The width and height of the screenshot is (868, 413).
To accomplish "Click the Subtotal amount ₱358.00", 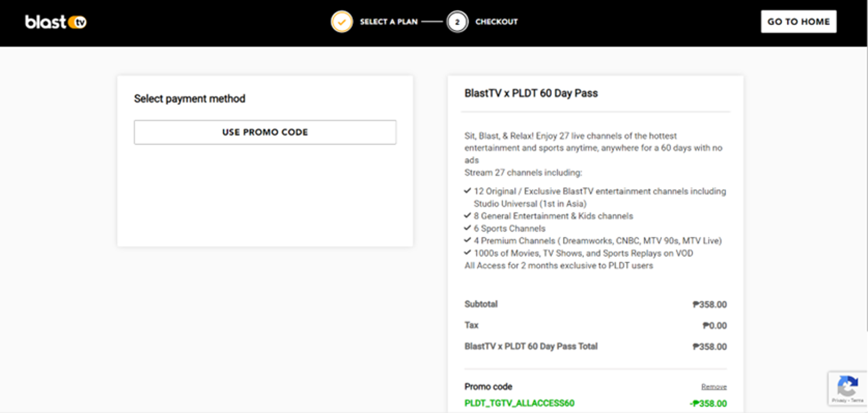I will [x=709, y=304].
